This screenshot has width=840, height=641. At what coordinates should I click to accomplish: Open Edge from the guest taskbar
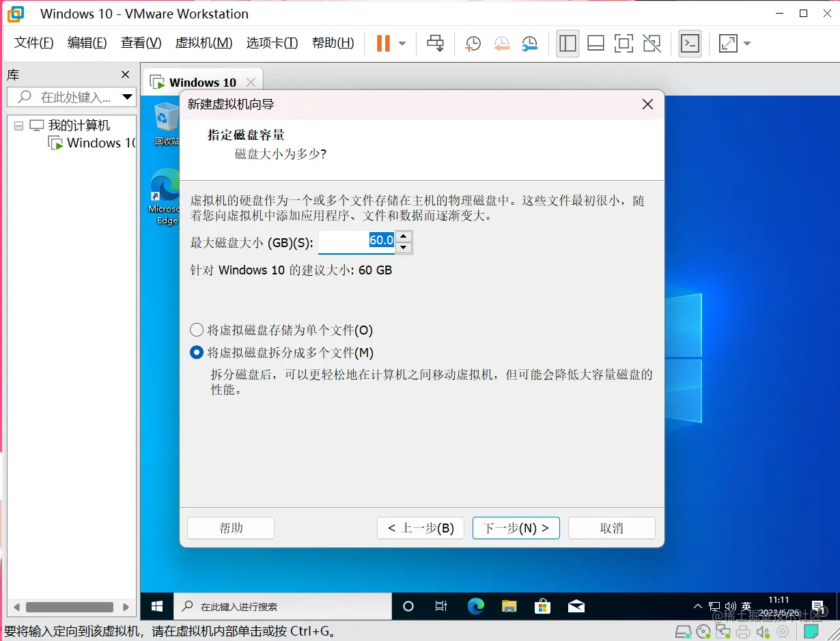[x=476, y=606]
